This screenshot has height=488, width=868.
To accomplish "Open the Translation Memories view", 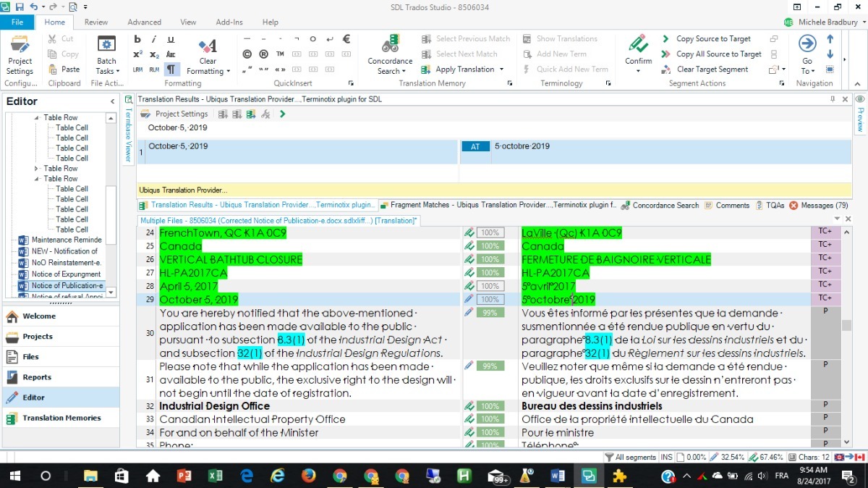I will click(x=60, y=418).
